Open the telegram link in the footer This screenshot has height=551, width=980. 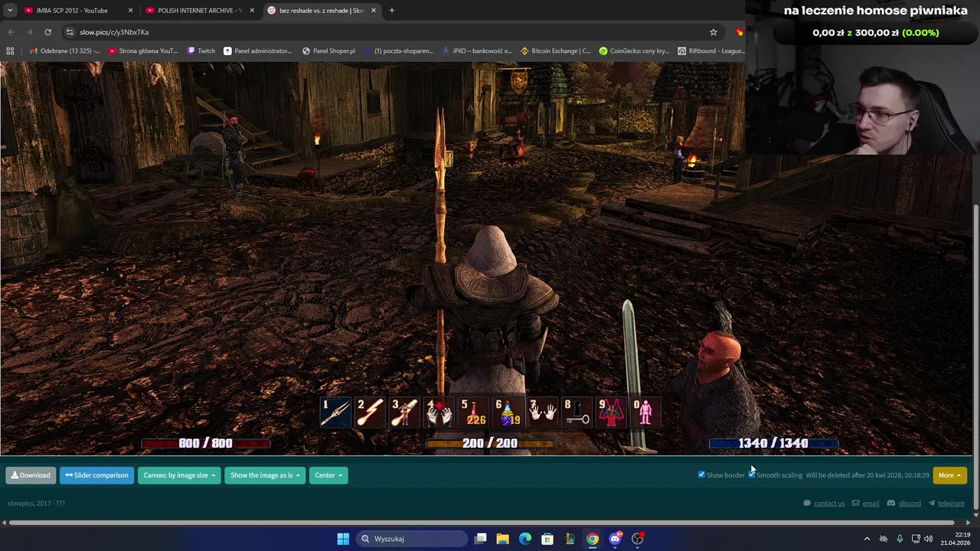[951, 503]
